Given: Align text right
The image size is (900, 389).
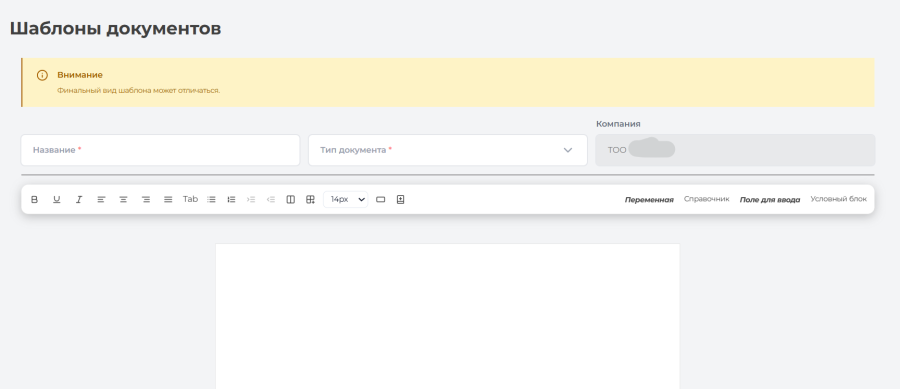Looking at the screenshot, I should pos(146,199).
